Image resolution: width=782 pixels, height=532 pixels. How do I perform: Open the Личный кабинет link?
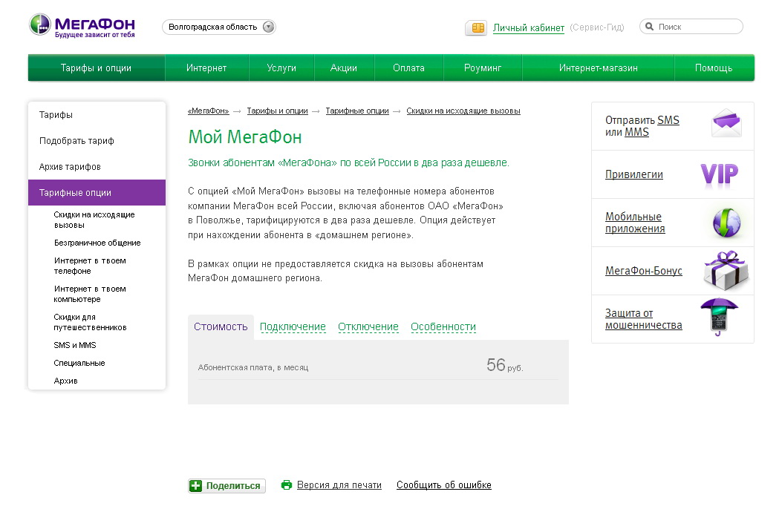(x=528, y=28)
